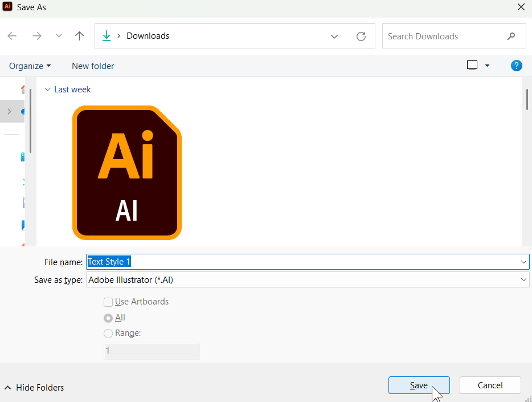Collapse folders with Hide Folders

click(34, 387)
